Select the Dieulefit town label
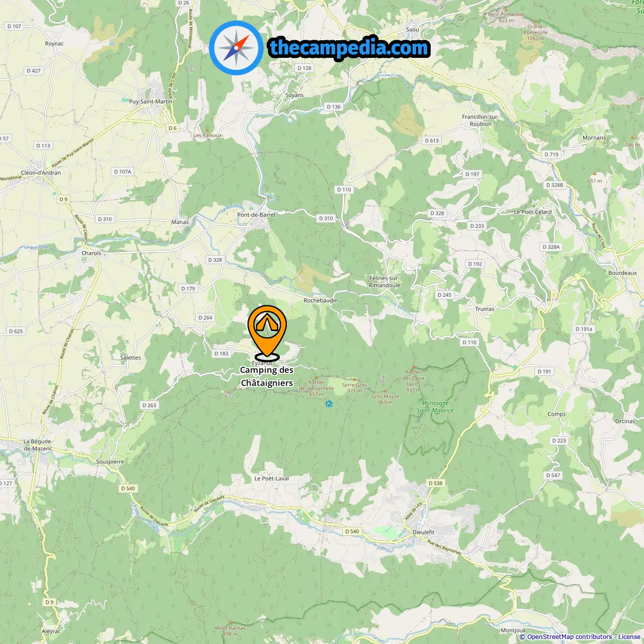 pyautogui.click(x=423, y=532)
